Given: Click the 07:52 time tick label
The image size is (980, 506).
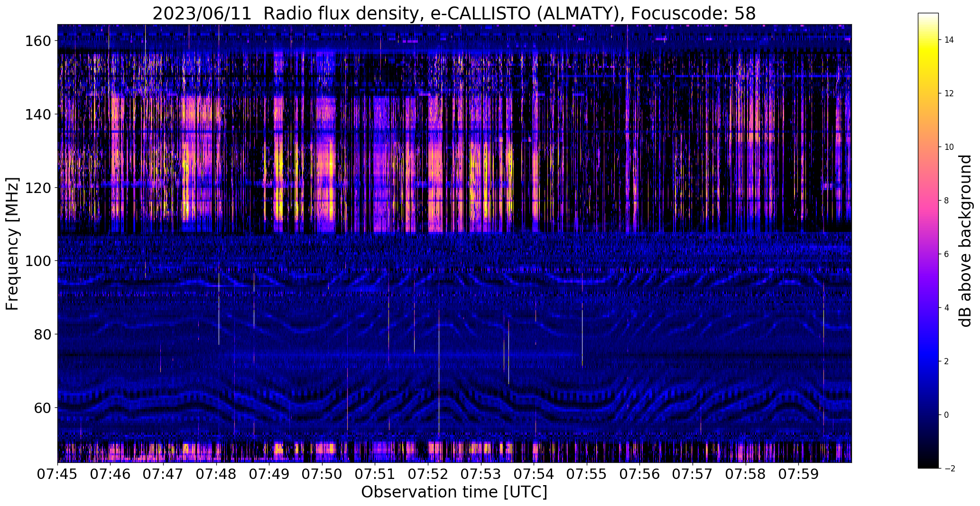Looking at the screenshot, I should (428, 474).
